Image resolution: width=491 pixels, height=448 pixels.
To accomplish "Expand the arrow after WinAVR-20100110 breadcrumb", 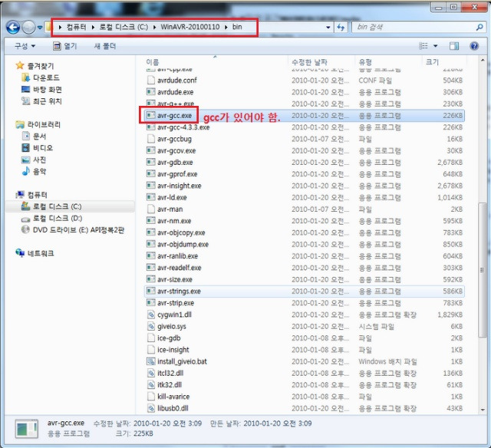I will (226, 28).
